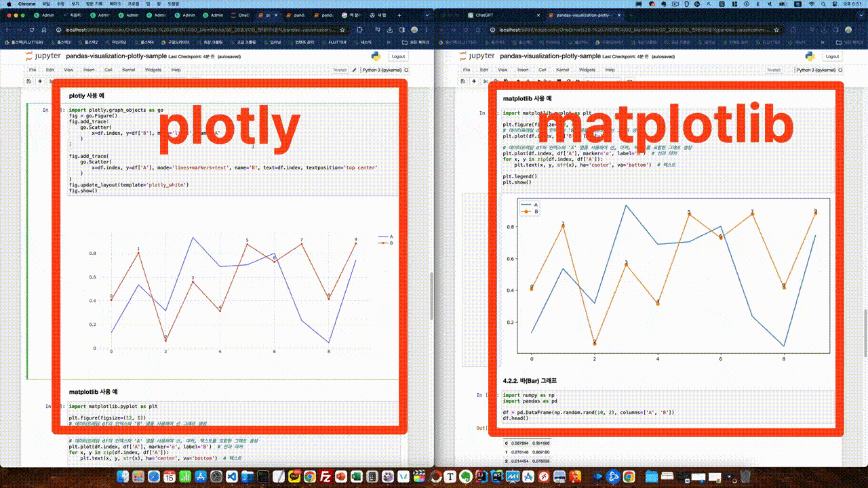Bookmark this page in left Chrome window
The height and width of the screenshot is (488, 868).
[x=342, y=30]
